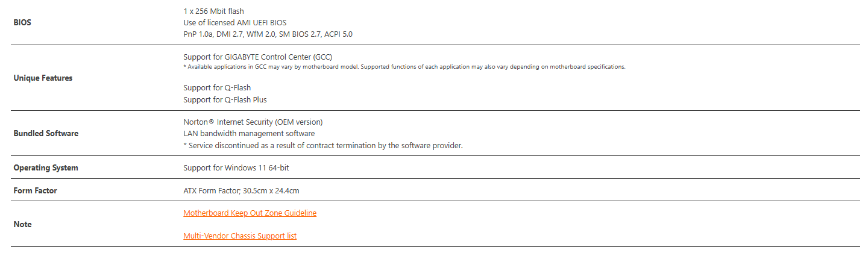
Task: Select the Operating System row label
Action: click(46, 168)
